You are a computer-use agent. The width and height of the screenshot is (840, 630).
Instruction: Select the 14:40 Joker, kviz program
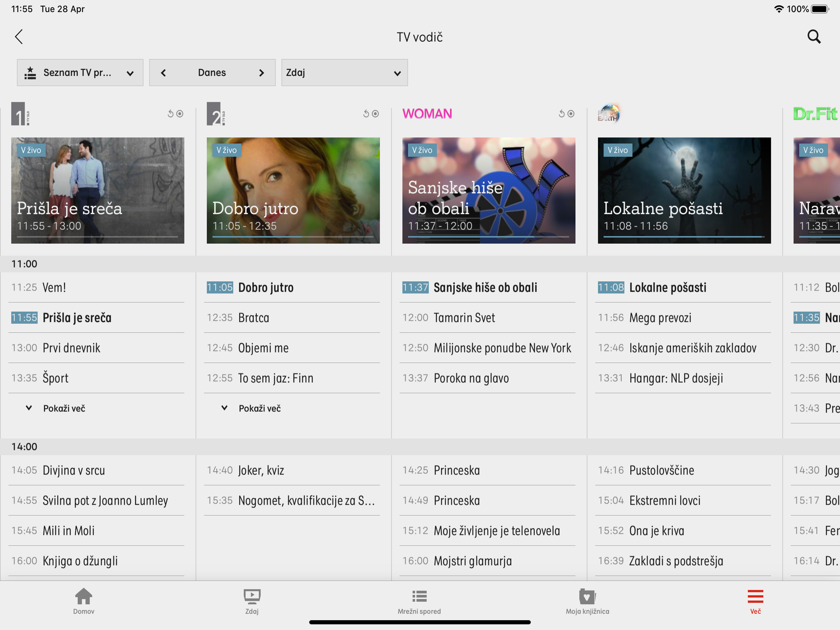292,470
